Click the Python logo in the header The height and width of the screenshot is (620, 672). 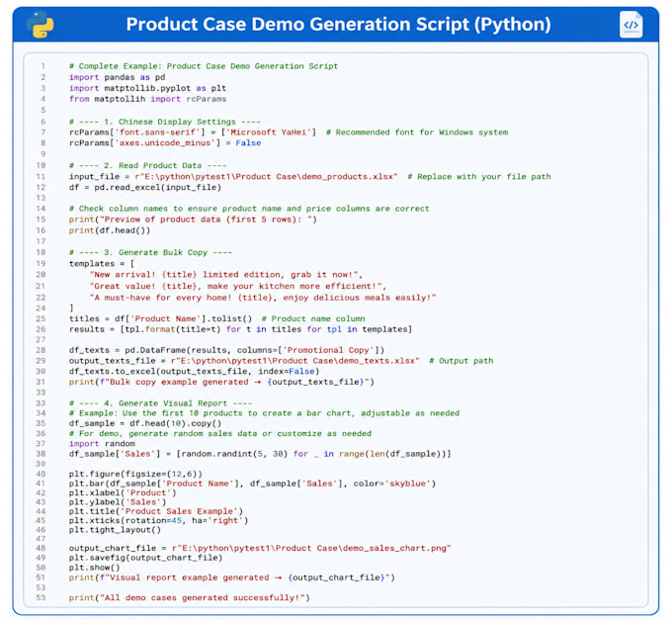[x=41, y=25]
